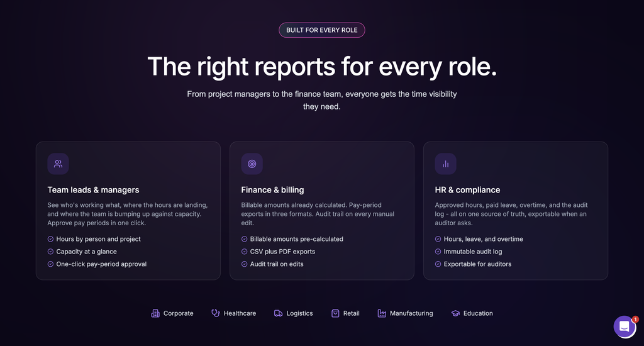The height and width of the screenshot is (346, 644).
Task: Select the Healthcare industry label
Action: pos(240,313)
